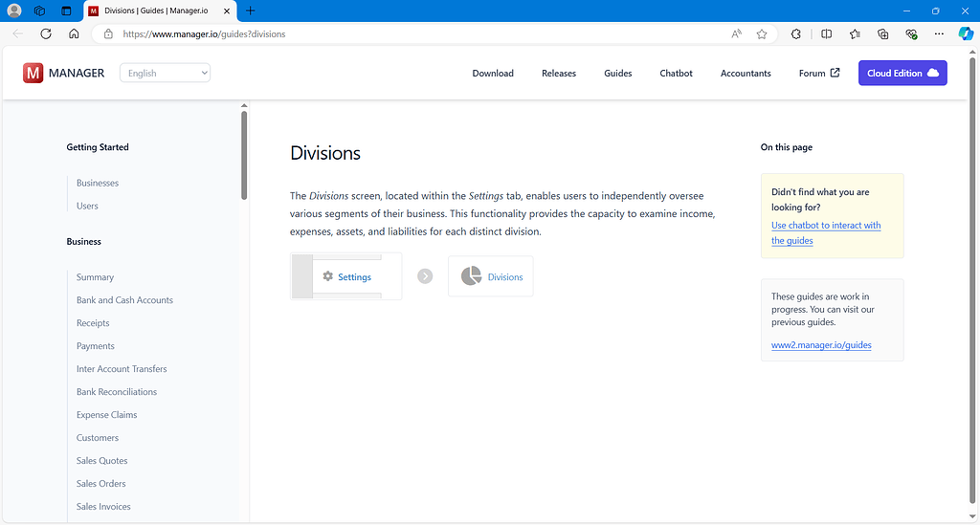Screen dimensions: 980x525
Task: Click the Cloud Edition button
Action: [x=902, y=73]
